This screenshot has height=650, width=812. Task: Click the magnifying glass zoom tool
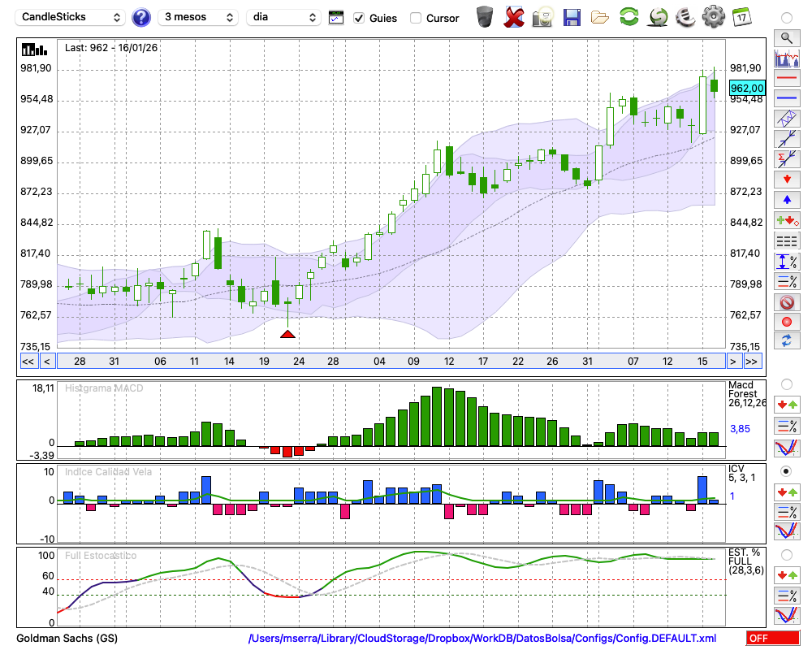tap(786, 37)
